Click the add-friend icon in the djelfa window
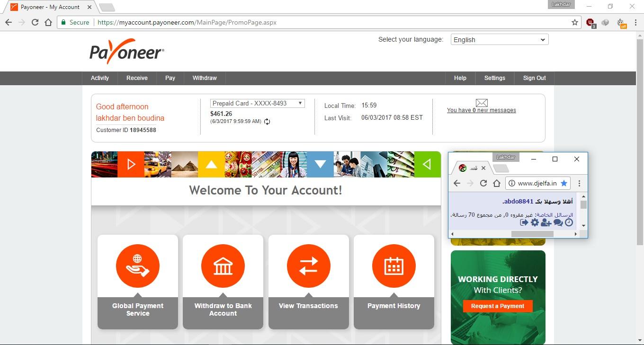This screenshot has height=345, width=644. coord(546,222)
